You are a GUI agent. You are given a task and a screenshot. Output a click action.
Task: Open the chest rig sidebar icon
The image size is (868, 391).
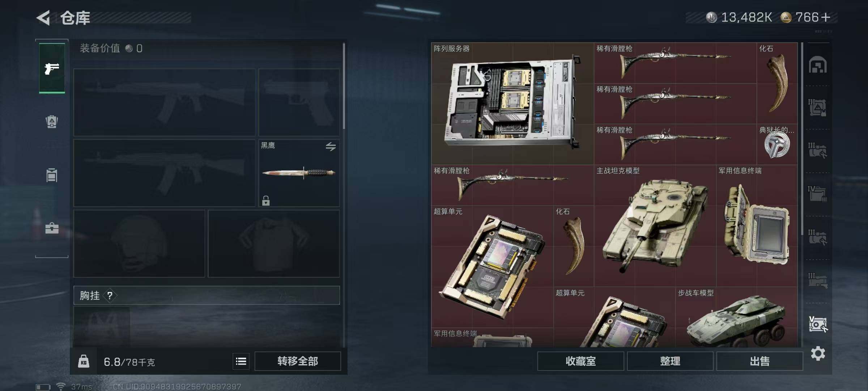click(x=52, y=175)
